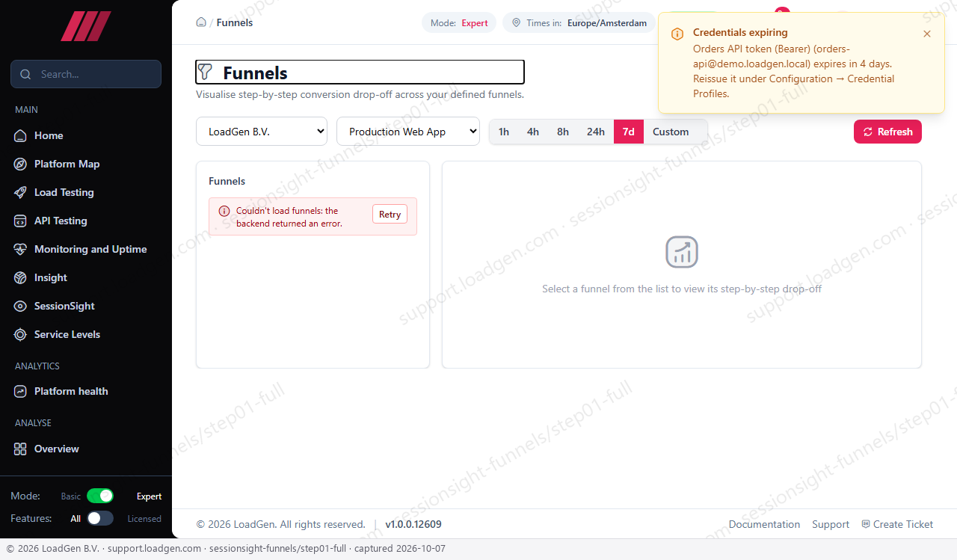Click the Platform health icon
This screenshot has width=957, height=560.
(x=20, y=391)
